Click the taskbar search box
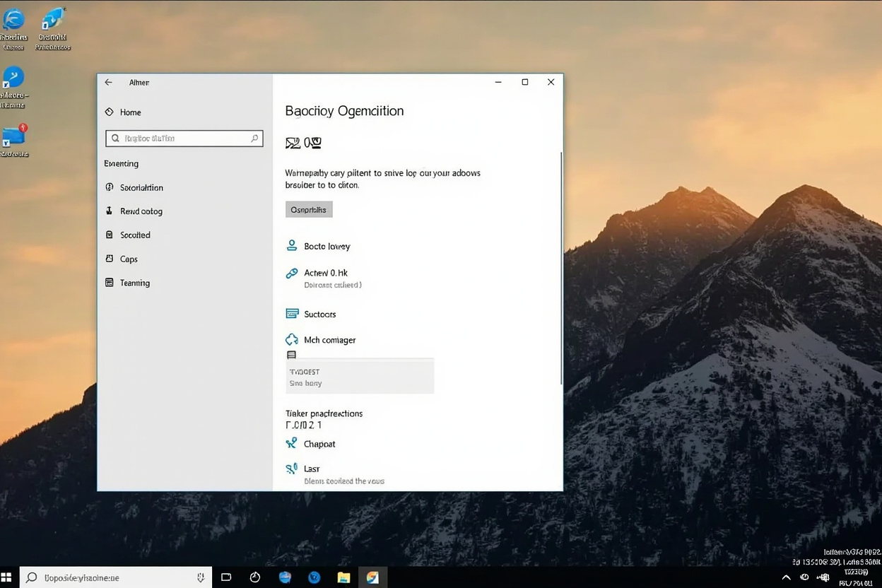 point(116,577)
